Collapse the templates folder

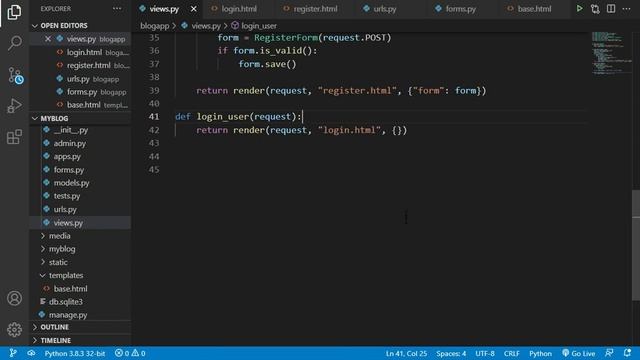click(x=66, y=275)
